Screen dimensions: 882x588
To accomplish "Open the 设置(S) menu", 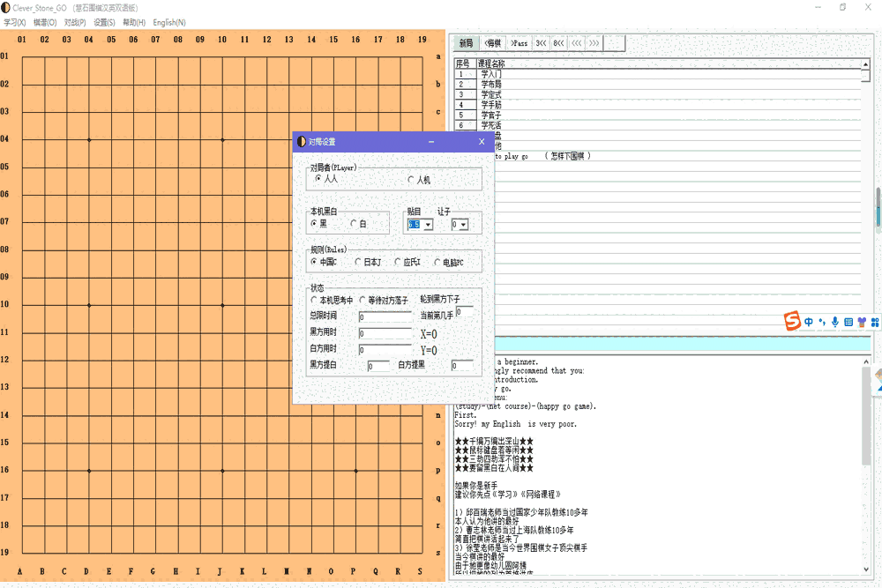I will click(x=104, y=22).
